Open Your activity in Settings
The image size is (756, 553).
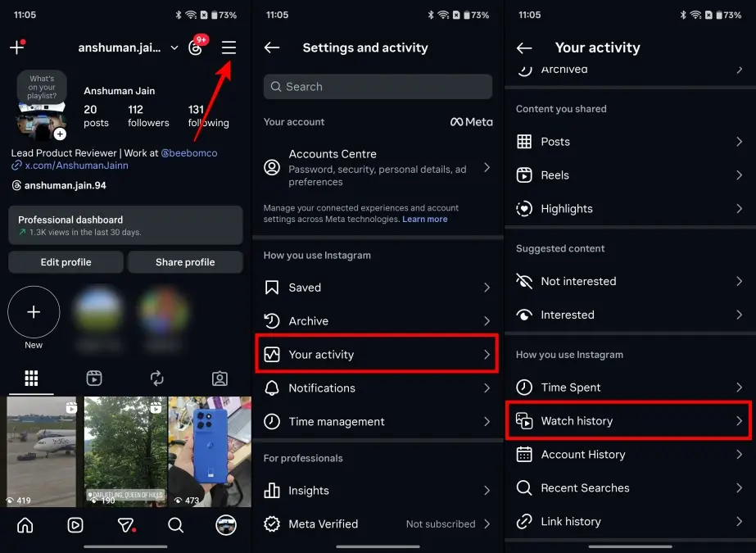coord(377,354)
